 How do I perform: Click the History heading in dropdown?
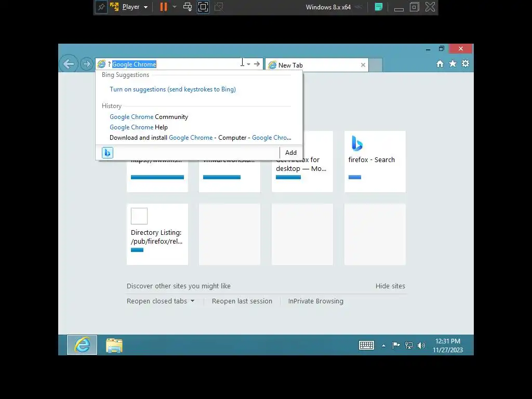112,106
